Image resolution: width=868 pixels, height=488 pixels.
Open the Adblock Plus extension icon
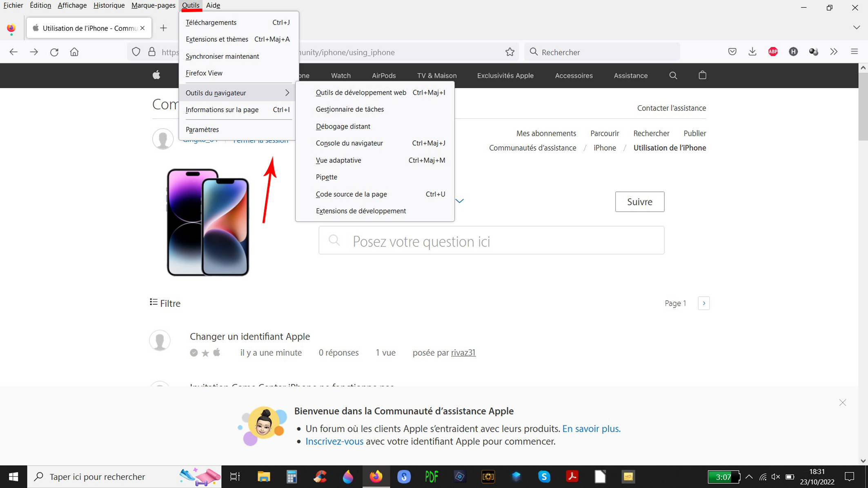click(x=773, y=52)
